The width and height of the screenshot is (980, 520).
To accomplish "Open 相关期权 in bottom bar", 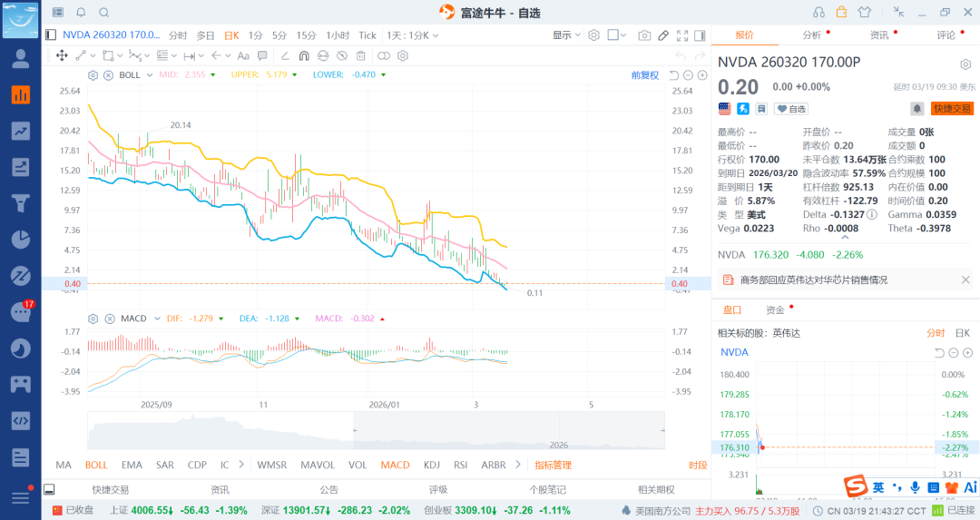I will (656, 489).
